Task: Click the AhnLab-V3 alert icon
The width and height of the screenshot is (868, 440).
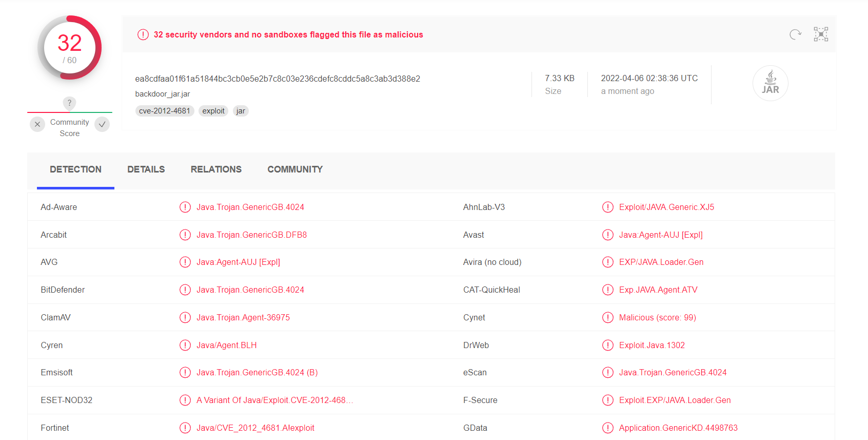Action: pos(608,207)
